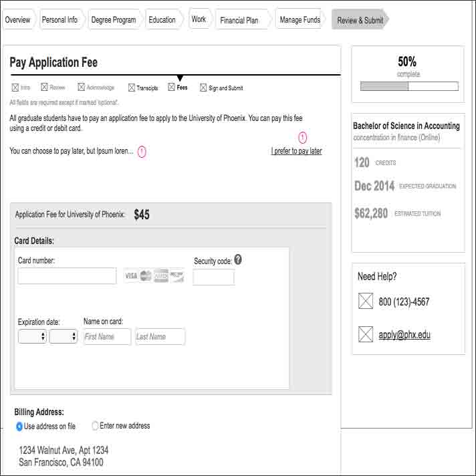This screenshot has height=476, width=476.
Task: Click the Intro step icon
Action: (15, 88)
